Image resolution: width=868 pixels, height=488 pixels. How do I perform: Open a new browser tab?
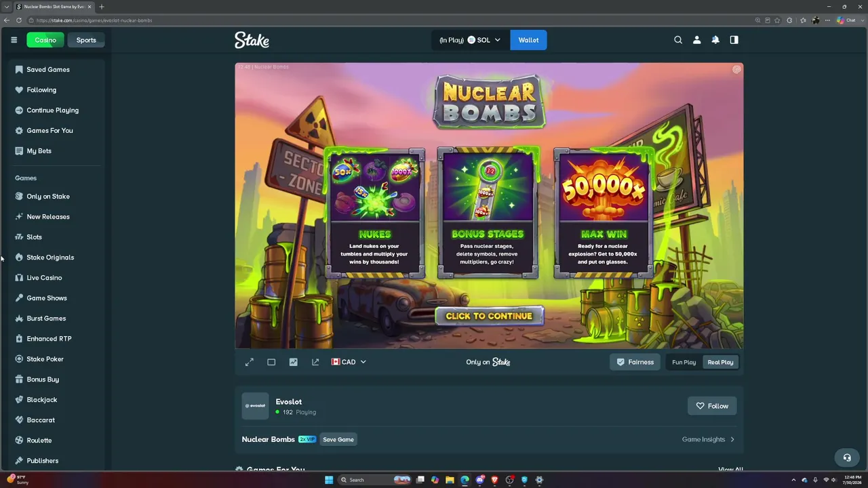click(x=101, y=7)
